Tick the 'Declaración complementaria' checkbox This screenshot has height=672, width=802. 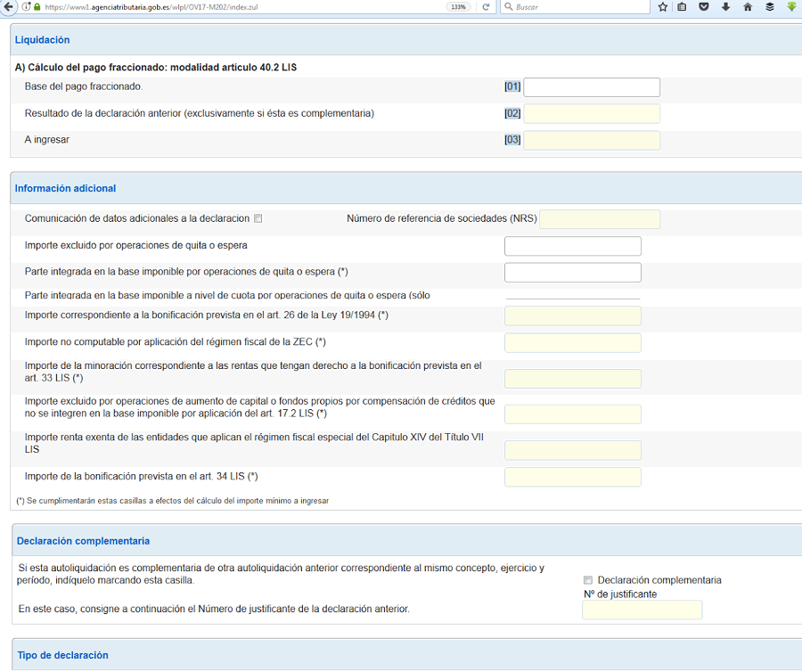pyautogui.click(x=587, y=580)
